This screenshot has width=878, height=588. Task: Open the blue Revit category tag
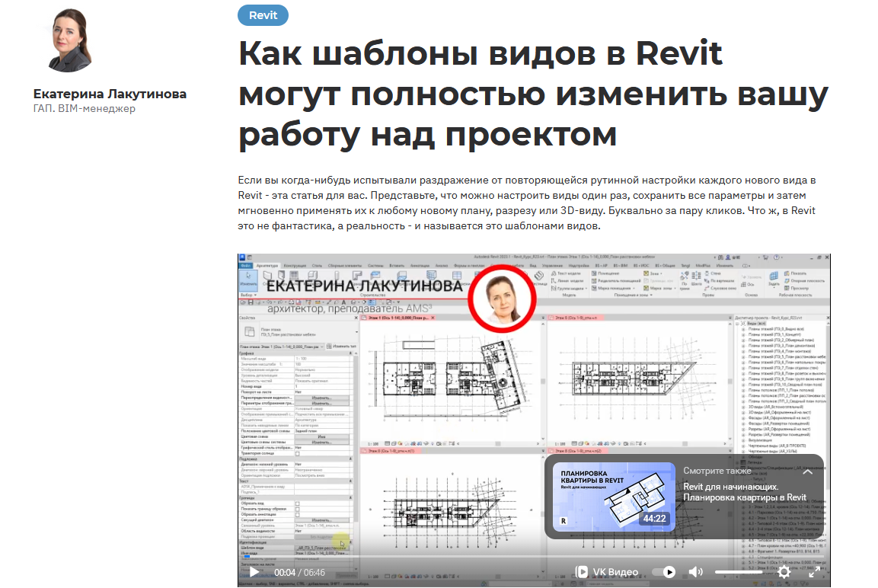263,15
